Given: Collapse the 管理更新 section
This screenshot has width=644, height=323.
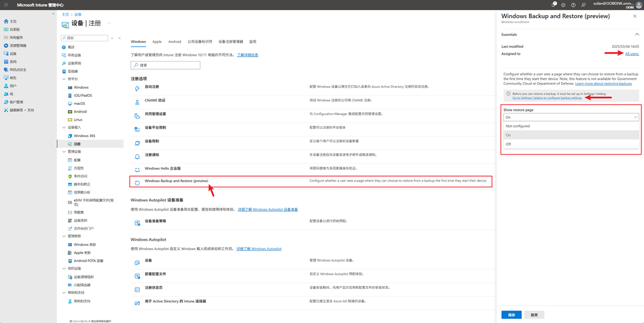Looking at the screenshot, I should 64,236.
